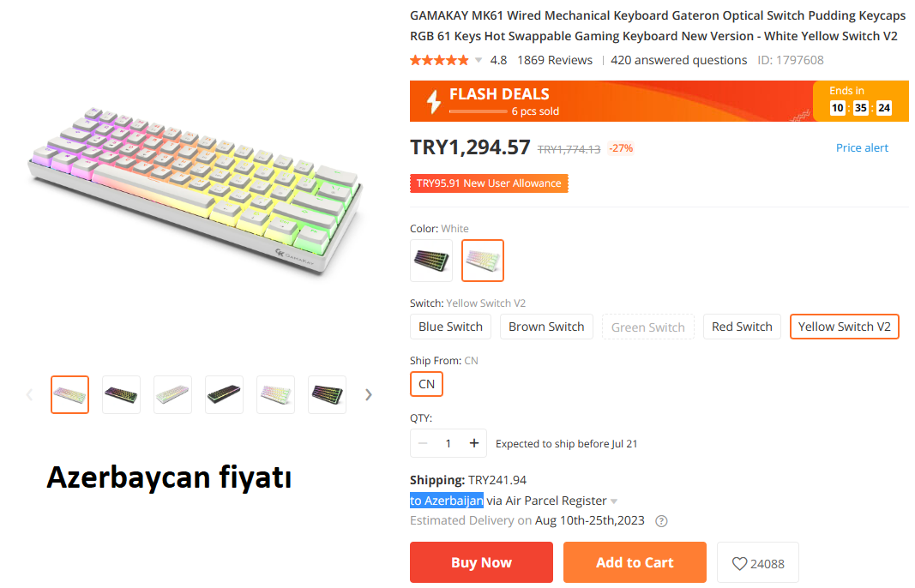The image size is (915, 588).
Task: Increase quantity with the plus icon
Action: (x=473, y=443)
